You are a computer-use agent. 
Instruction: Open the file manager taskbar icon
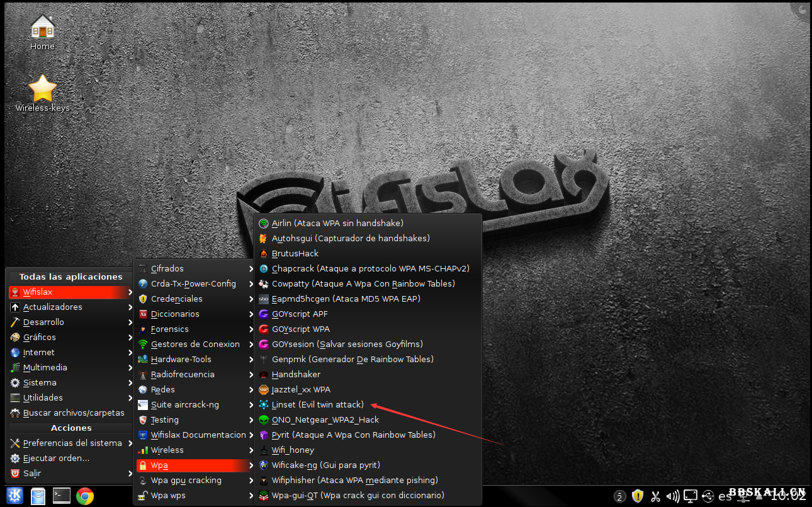tap(38, 496)
